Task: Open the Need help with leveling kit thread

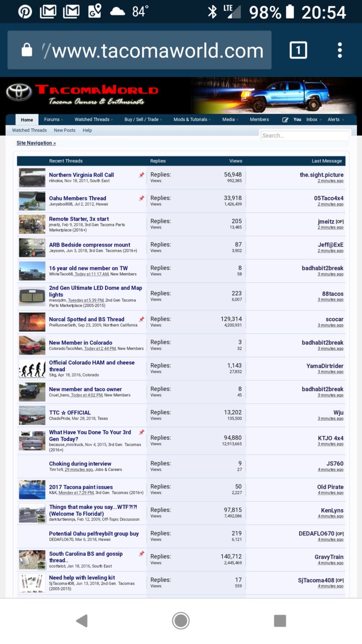Action: point(82,578)
